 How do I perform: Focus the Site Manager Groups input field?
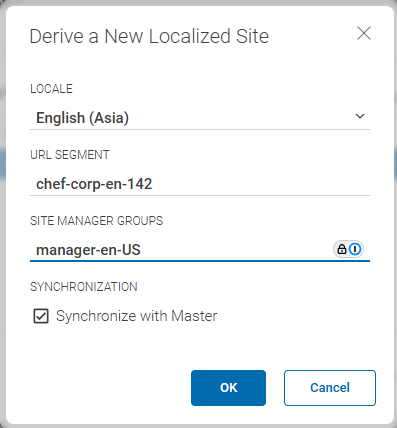point(200,250)
